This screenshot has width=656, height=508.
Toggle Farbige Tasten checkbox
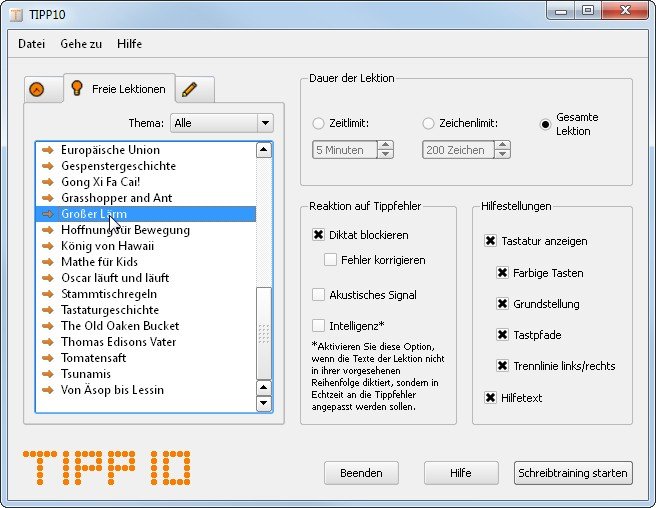(x=502, y=273)
